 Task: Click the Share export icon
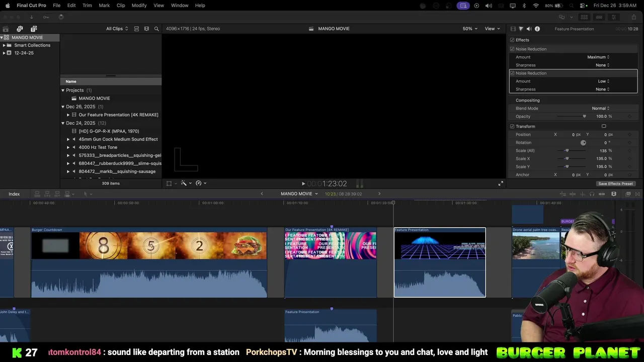[633, 17]
